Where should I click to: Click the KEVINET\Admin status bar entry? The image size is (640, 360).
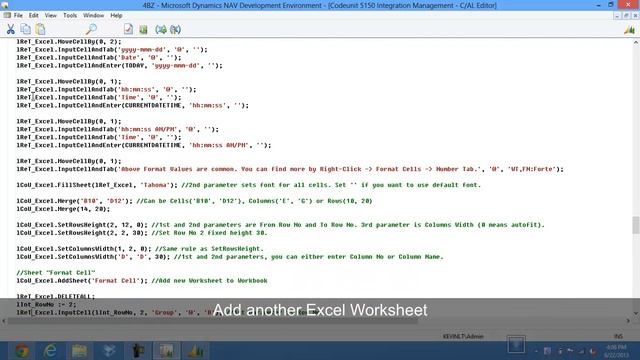click(463, 337)
